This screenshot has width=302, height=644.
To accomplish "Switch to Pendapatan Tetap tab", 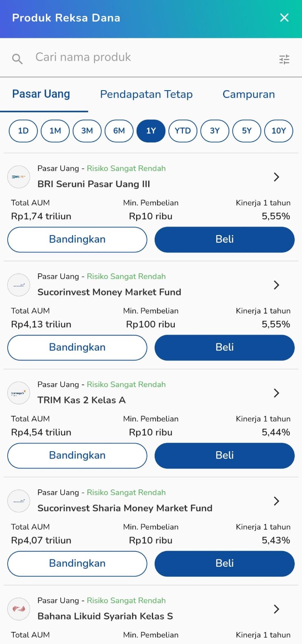I will pos(146,94).
